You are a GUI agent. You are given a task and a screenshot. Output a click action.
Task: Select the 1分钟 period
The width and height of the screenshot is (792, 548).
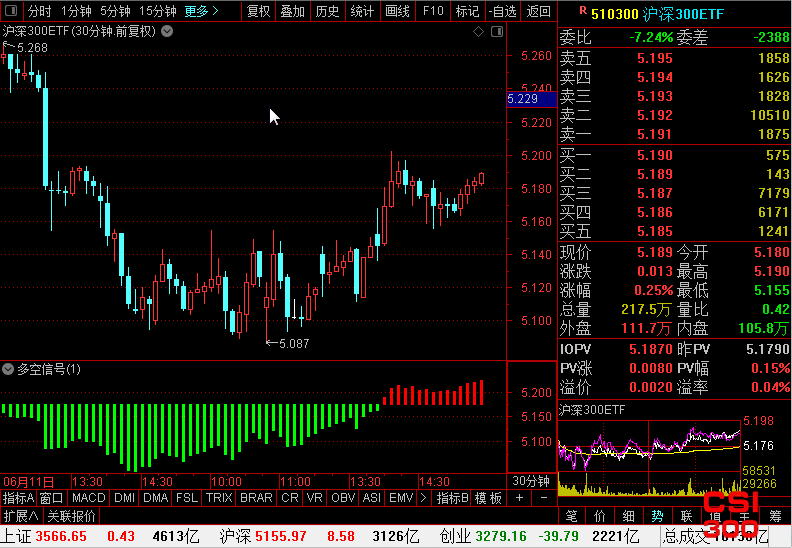coord(76,11)
